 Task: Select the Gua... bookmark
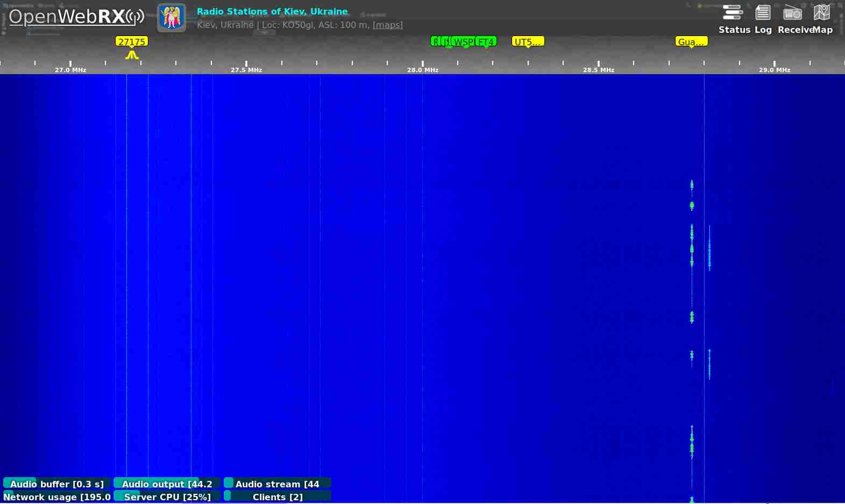(691, 41)
